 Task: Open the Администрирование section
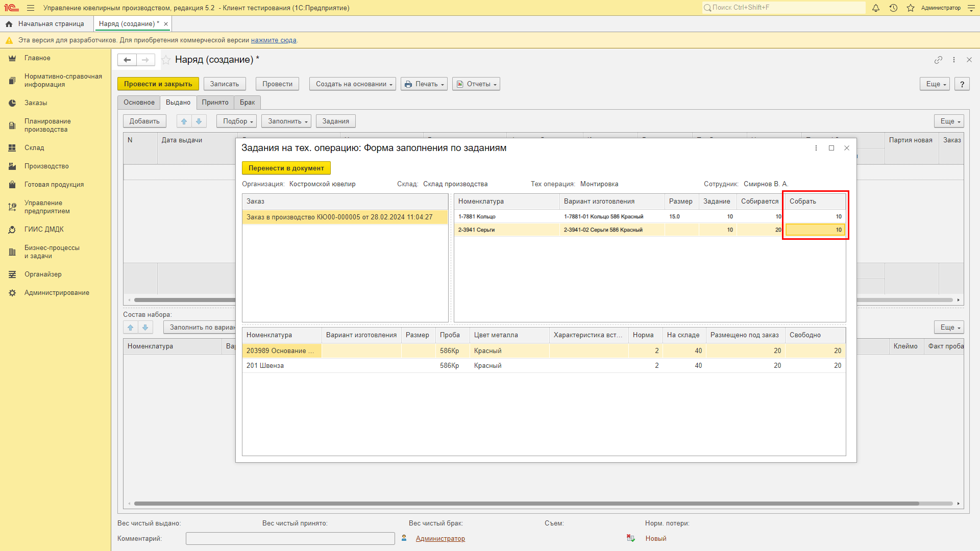click(57, 293)
